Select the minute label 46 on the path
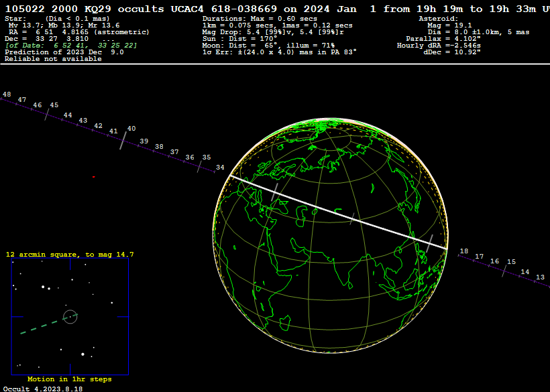The height and width of the screenshot is (392, 550). click(x=37, y=105)
